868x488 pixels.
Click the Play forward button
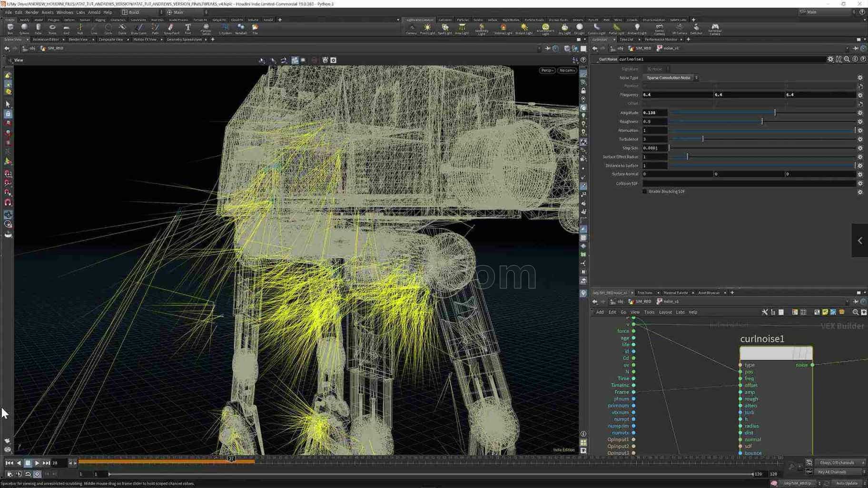point(37,463)
